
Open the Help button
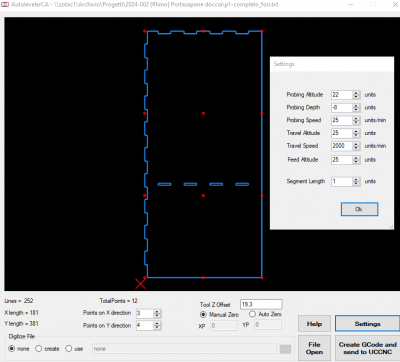coord(314,324)
